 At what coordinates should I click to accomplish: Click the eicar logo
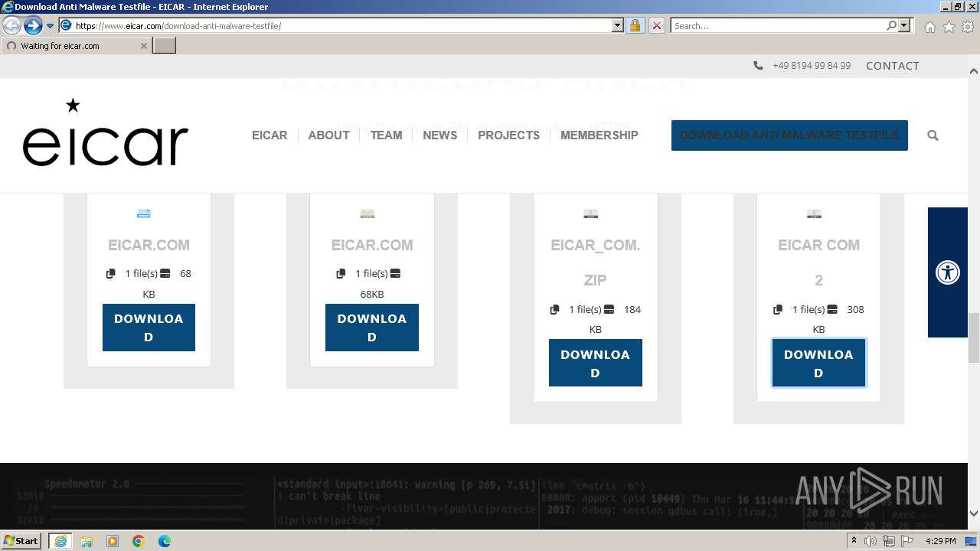click(105, 133)
